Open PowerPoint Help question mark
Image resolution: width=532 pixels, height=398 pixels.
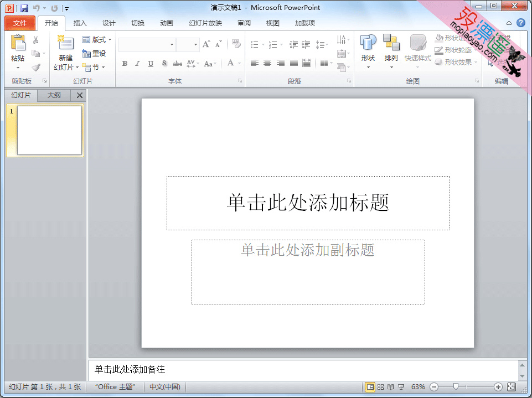tap(521, 23)
